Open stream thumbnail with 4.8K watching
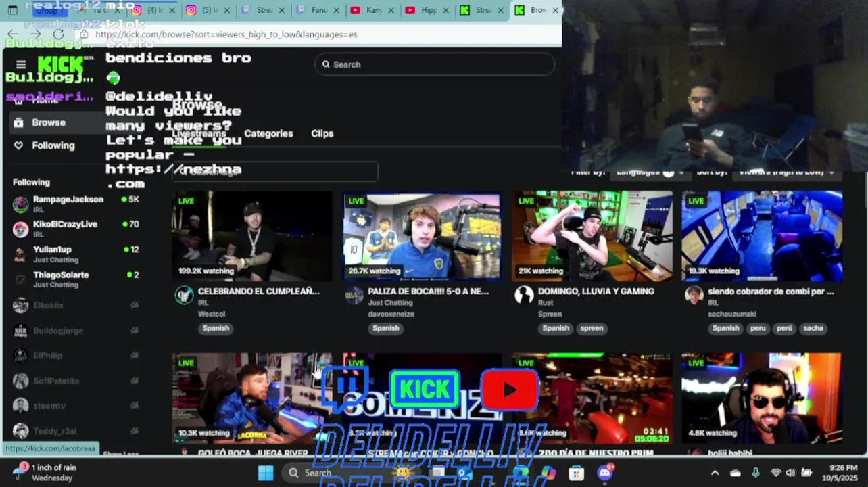Image resolution: width=868 pixels, height=487 pixels. [x=762, y=398]
